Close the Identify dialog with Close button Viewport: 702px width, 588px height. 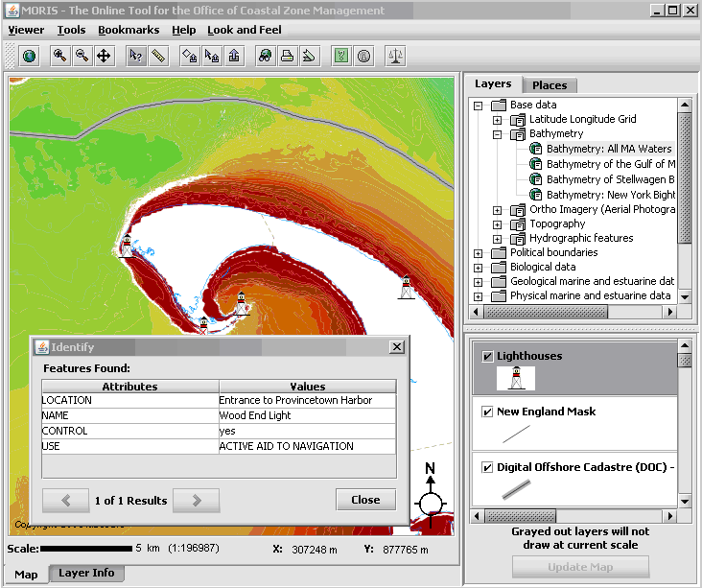pos(365,500)
